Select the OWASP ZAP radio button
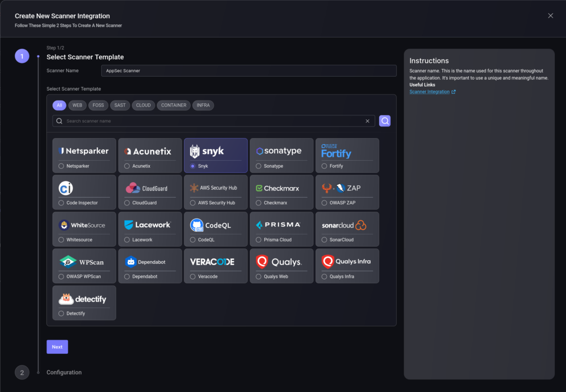This screenshot has height=392, width=566. (x=324, y=203)
